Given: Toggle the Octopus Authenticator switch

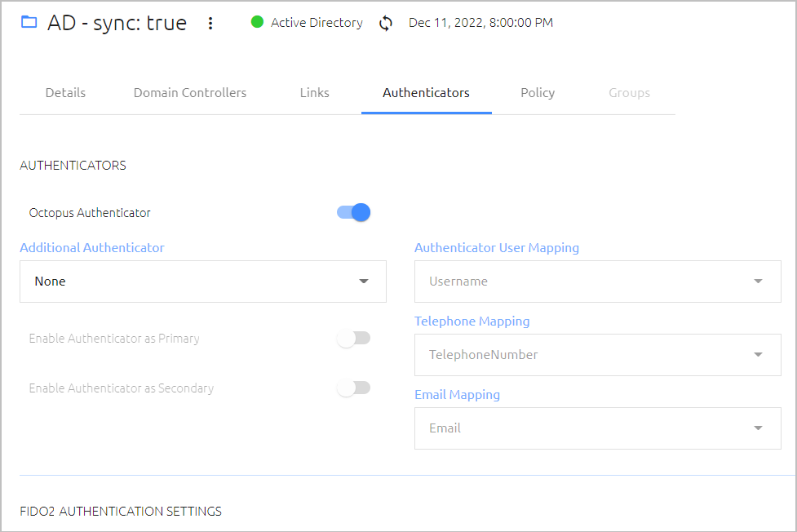Looking at the screenshot, I should [x=354, y=212].
